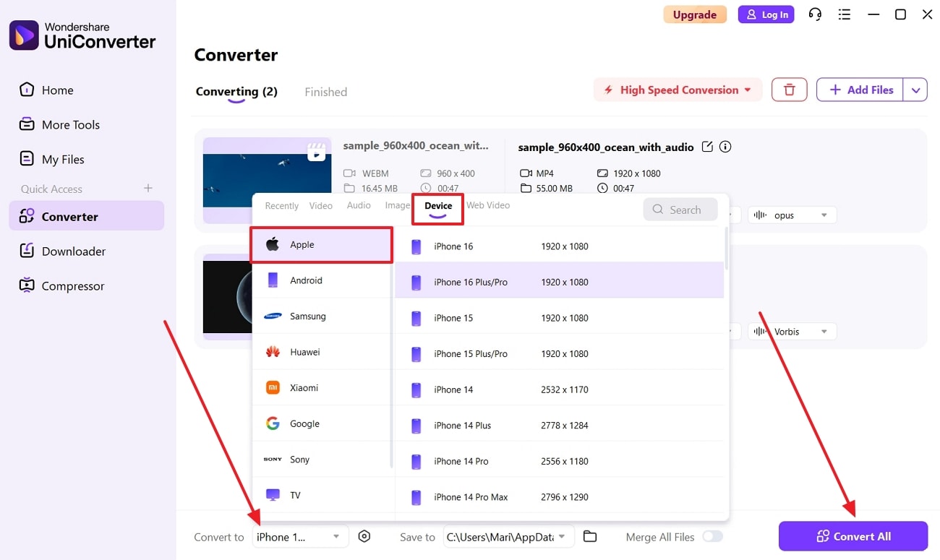
Task: Select the Samsung device category
Action: point(321,316)
